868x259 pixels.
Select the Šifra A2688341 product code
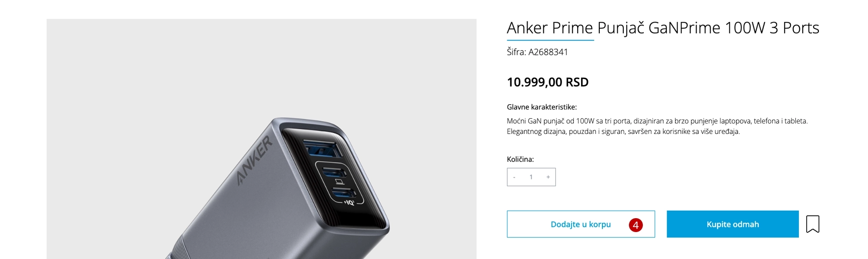pyautogui.click(x=537, y=52)
